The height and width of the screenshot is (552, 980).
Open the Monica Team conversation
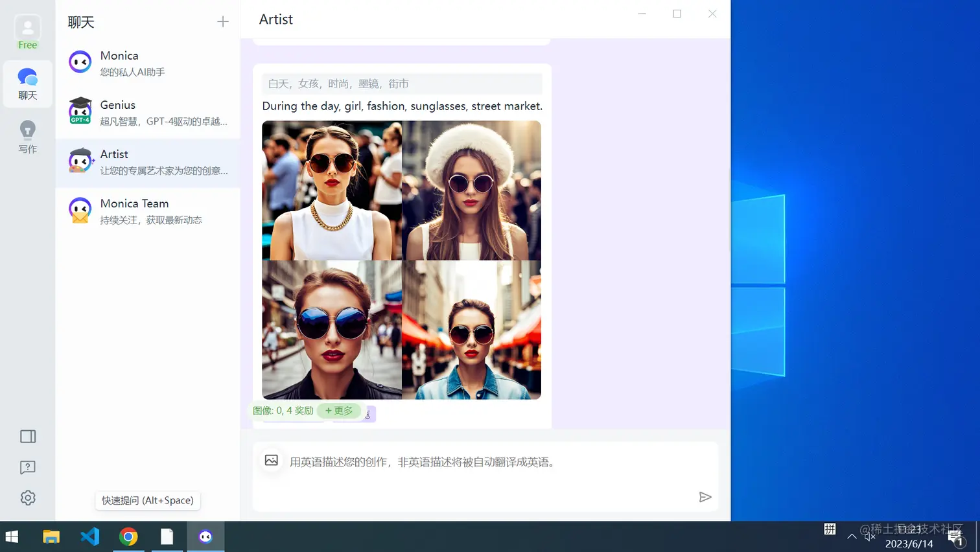[x=148, y=210]
